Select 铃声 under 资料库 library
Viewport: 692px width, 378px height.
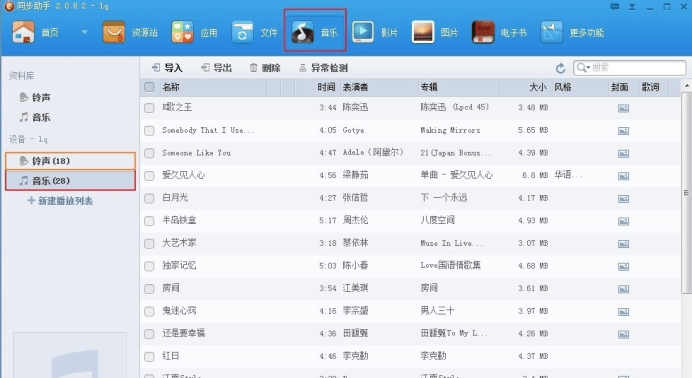(35, 97)
